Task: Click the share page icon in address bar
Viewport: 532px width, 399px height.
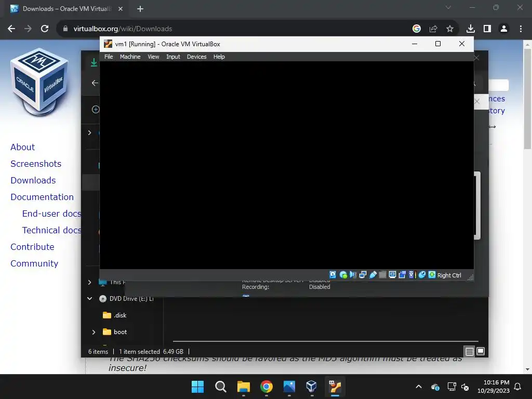Action: [433, 29]
